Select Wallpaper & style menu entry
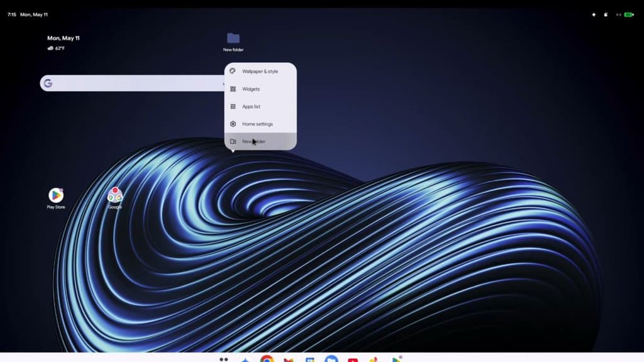 click(260, 72)
